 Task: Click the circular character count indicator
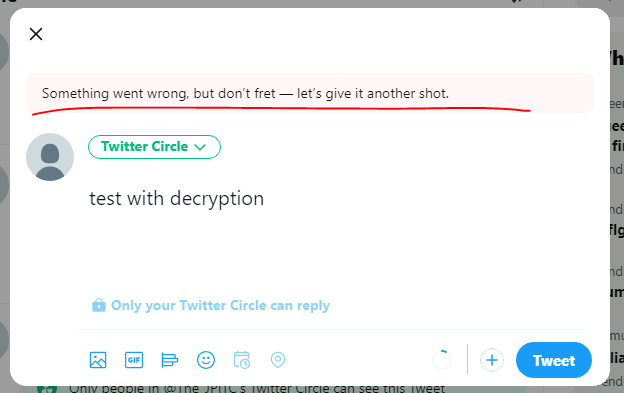(442, 360)
